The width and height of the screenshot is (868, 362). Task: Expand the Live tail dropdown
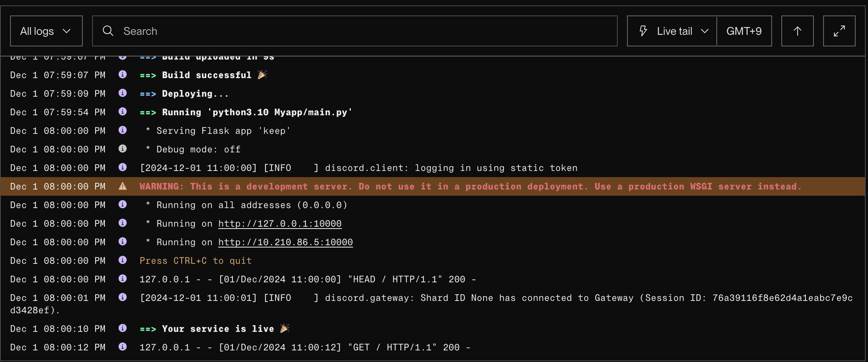(672, 31)
